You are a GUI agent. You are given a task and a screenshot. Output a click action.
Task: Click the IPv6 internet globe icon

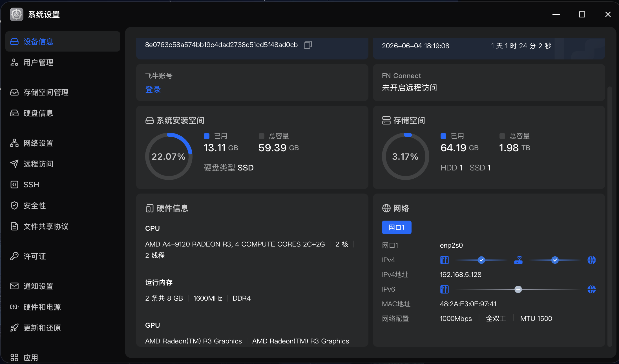pos(592,289)
